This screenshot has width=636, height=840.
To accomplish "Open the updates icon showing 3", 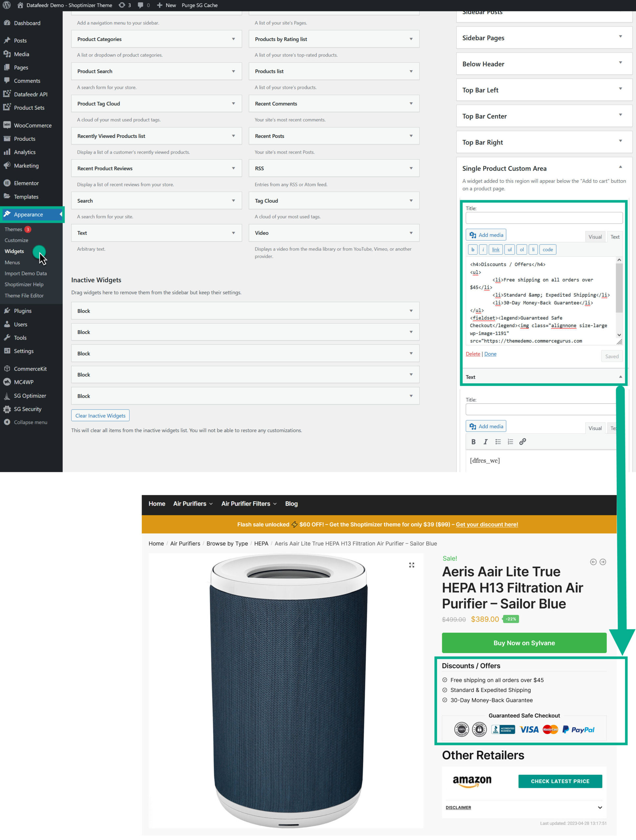I will coord(125,5).
